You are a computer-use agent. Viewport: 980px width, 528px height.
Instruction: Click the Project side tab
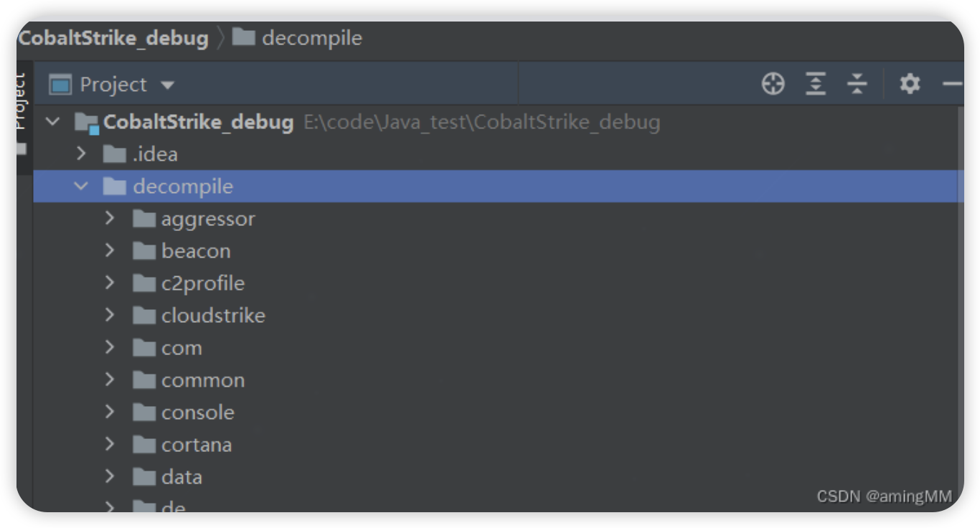[21, 100]
